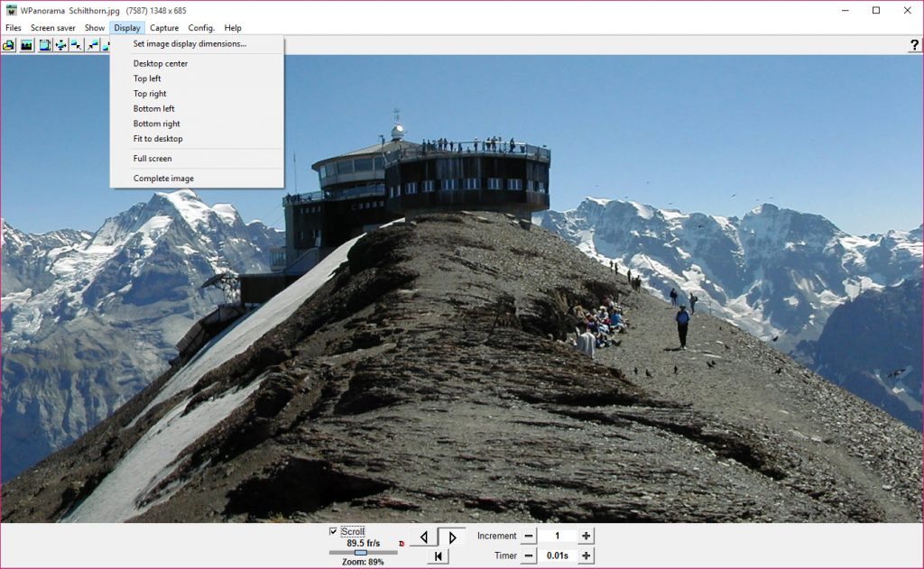Viewport: 924px width, 569px height.
Task: Click the small red D indicator
Action: click(x=402, y=544)
